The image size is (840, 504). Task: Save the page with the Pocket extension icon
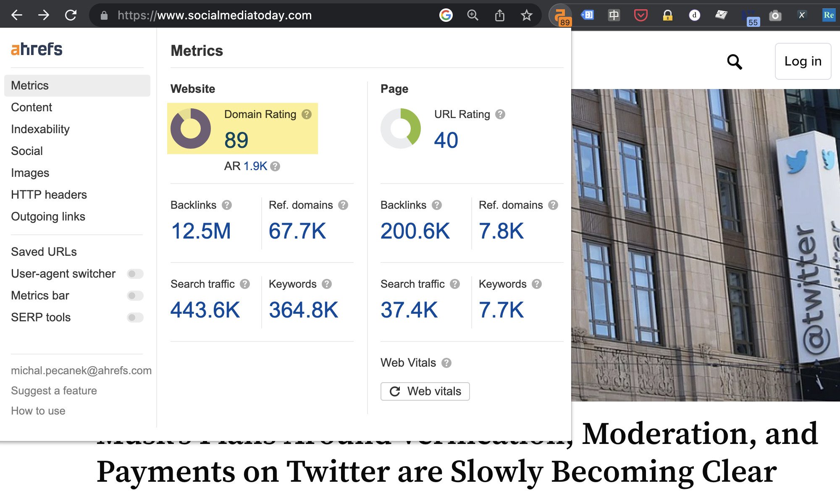[641, 16]
